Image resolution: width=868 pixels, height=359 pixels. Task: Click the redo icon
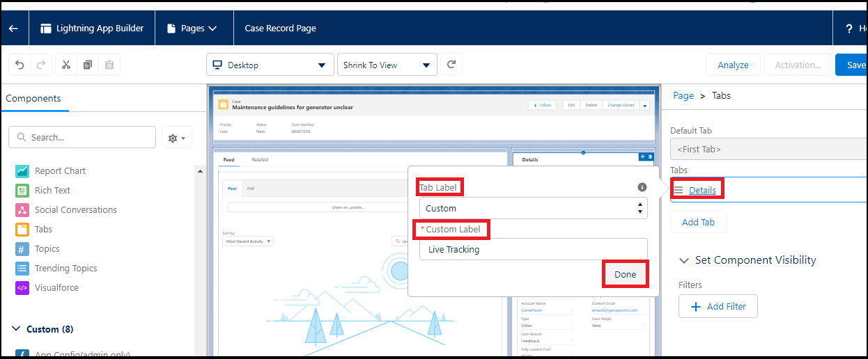point(40,65)
